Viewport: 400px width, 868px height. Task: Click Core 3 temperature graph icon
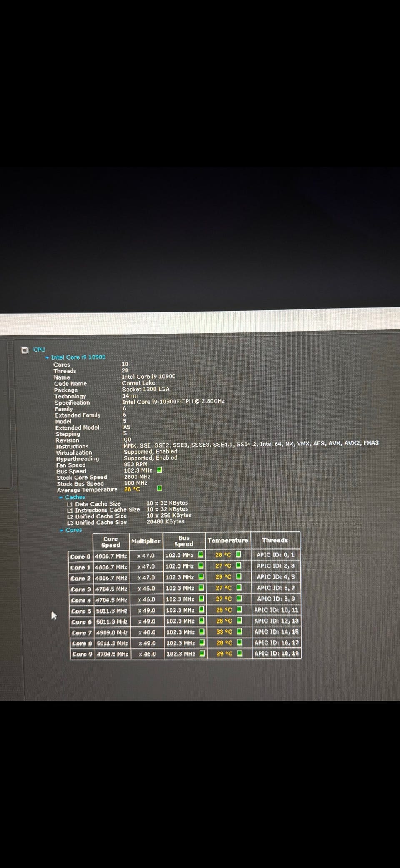click(x=239, y=588)
